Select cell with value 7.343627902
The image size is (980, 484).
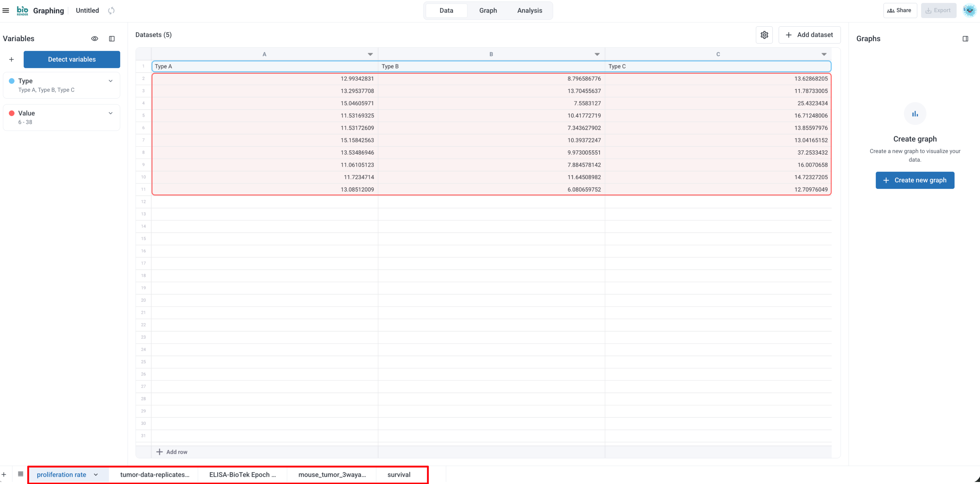[492, 128]
